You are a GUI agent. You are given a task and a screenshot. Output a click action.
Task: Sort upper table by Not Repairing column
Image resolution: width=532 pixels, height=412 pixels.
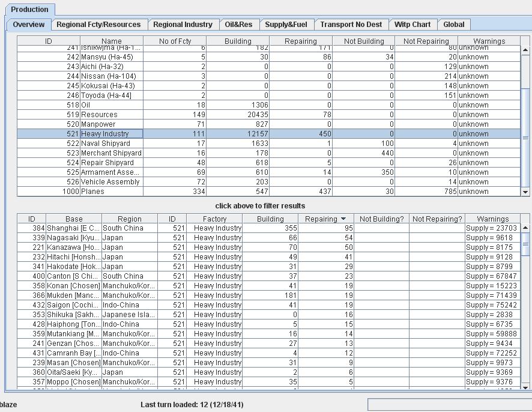[x=426, y=41]
